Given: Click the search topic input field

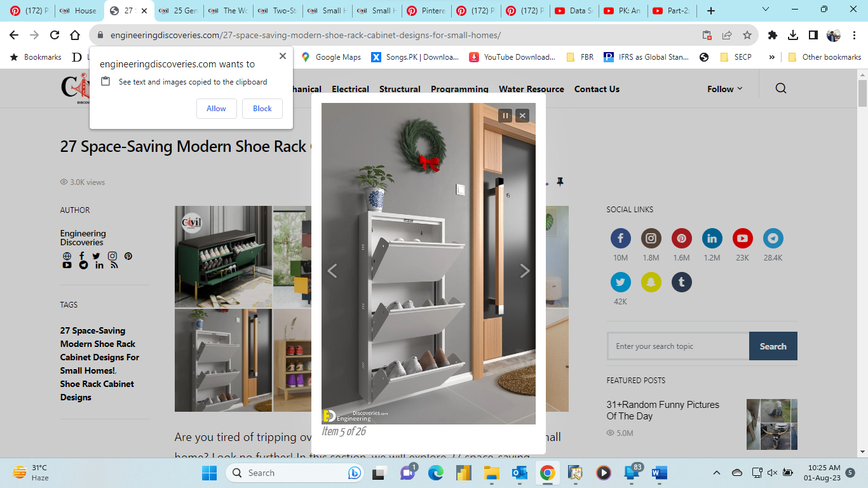Looking at the screenshot, I should click(x=678, y=346).
